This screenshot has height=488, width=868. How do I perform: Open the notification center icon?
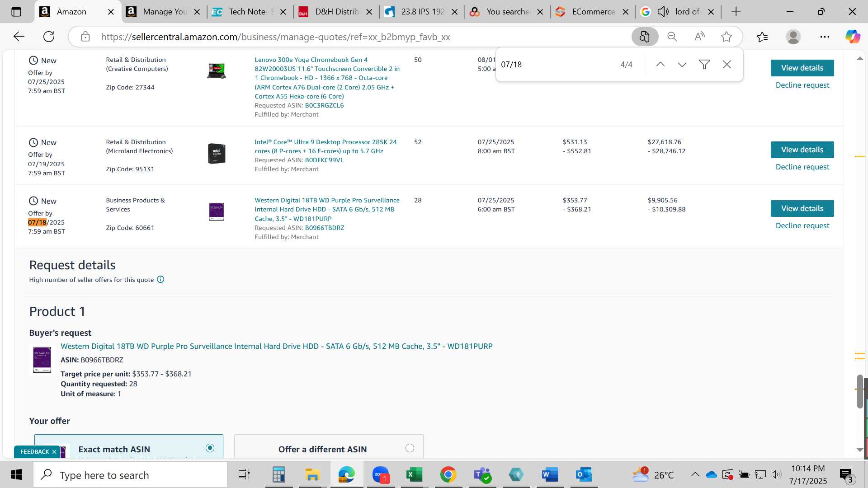[x=846, y=475]
